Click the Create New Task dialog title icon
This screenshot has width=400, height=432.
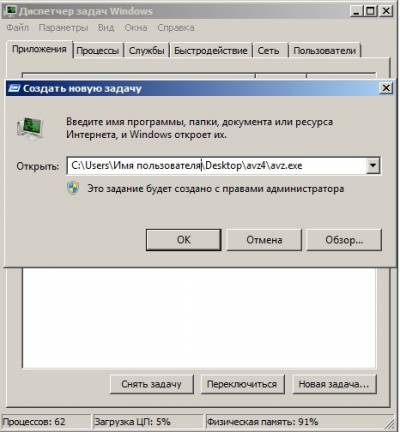(x=14, y=88)
